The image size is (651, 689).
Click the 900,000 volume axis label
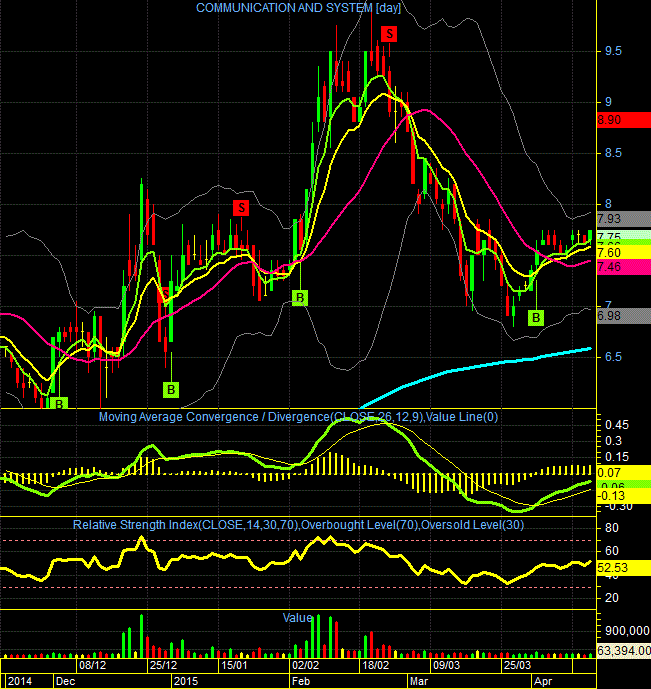(x=627, y=631)
